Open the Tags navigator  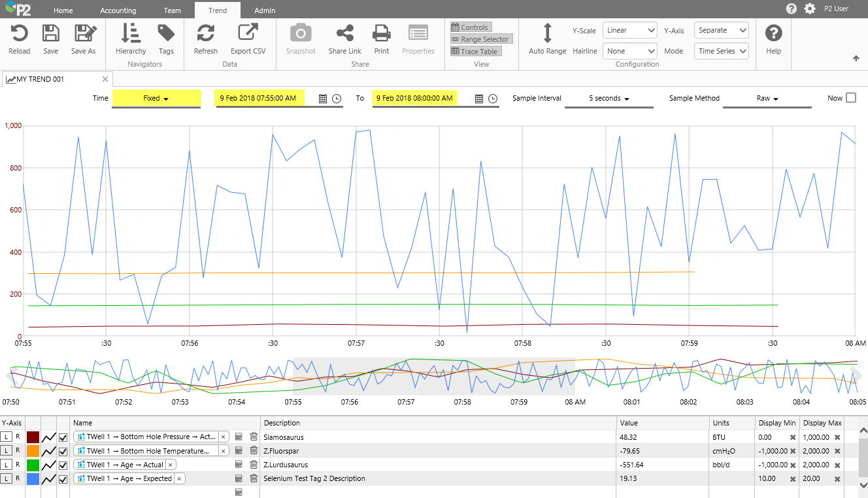166,34
